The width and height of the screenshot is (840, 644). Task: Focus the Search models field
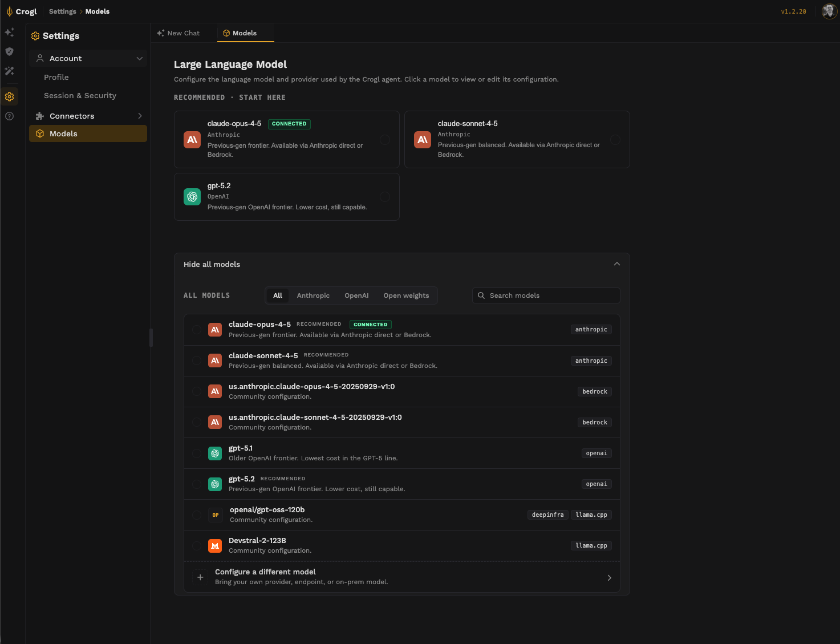pos(546,295)
